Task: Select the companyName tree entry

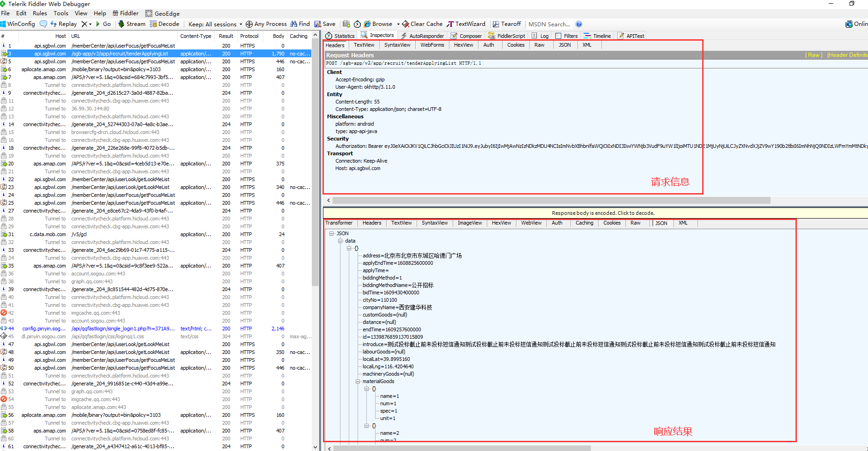Action: pos(397,307)
